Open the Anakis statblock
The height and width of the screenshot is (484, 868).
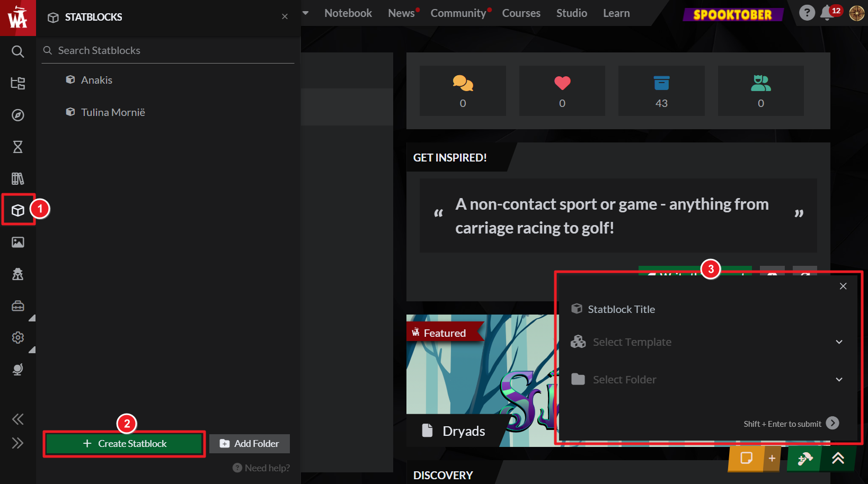click(x=96, y=80)
